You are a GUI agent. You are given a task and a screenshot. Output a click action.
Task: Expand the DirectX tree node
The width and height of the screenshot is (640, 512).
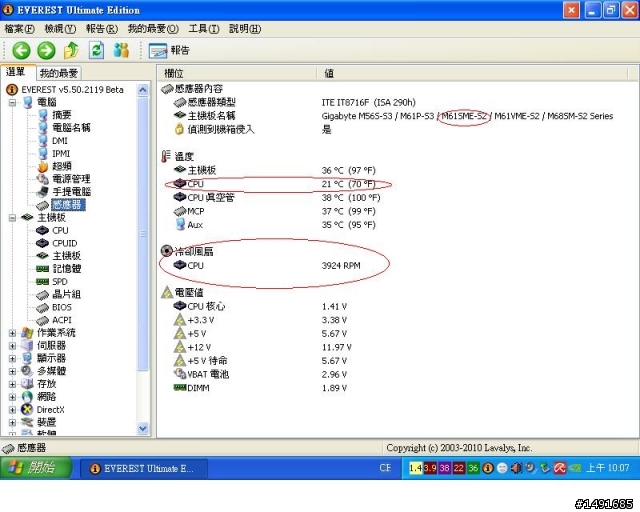(x=12, y=410)
